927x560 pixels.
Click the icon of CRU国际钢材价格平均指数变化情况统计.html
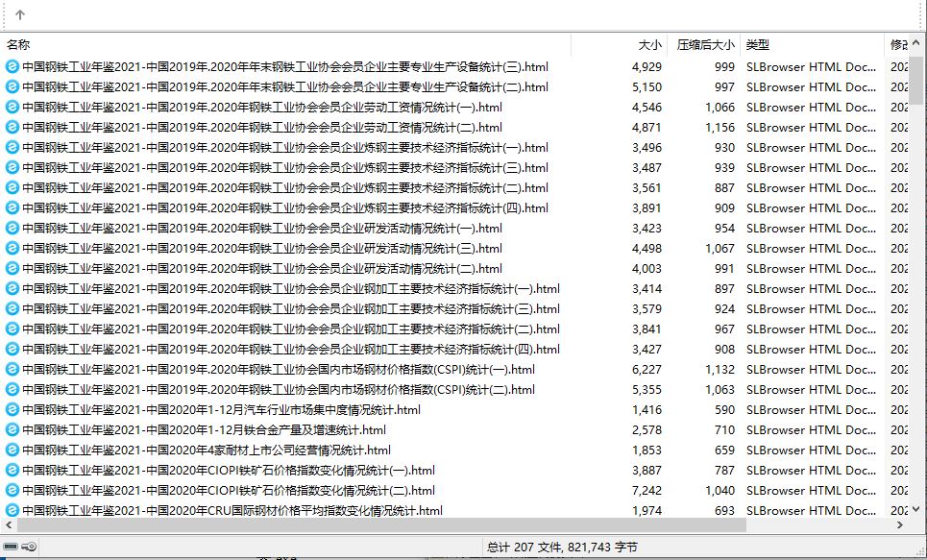point(12,510)
